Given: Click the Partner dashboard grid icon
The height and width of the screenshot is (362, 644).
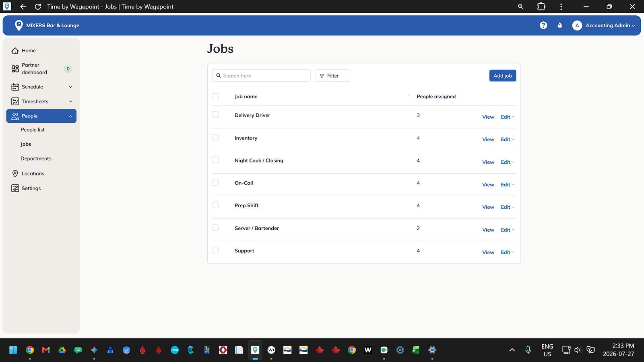Looking at the screenshot, I should (x=15, y=69).
